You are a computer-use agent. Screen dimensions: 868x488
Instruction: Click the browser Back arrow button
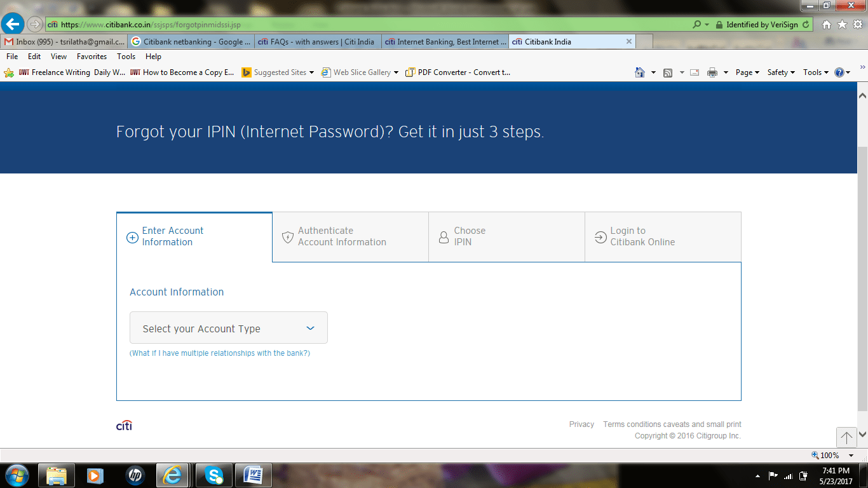click(12, 24)
